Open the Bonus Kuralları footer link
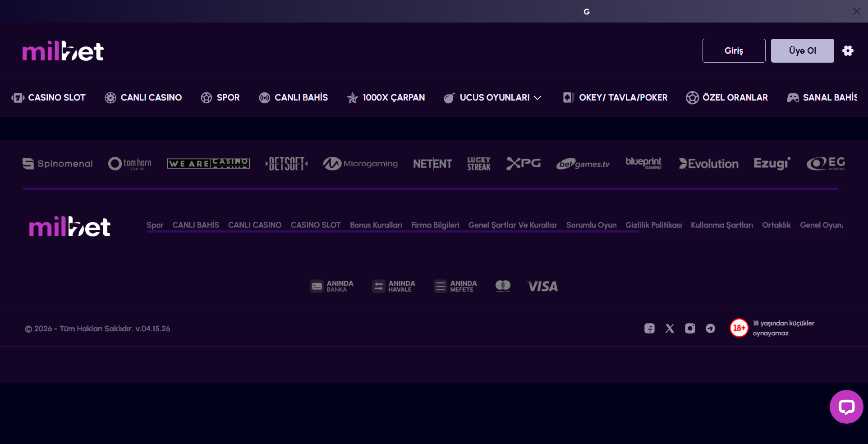The image size is (868, 444). [376, 225]
